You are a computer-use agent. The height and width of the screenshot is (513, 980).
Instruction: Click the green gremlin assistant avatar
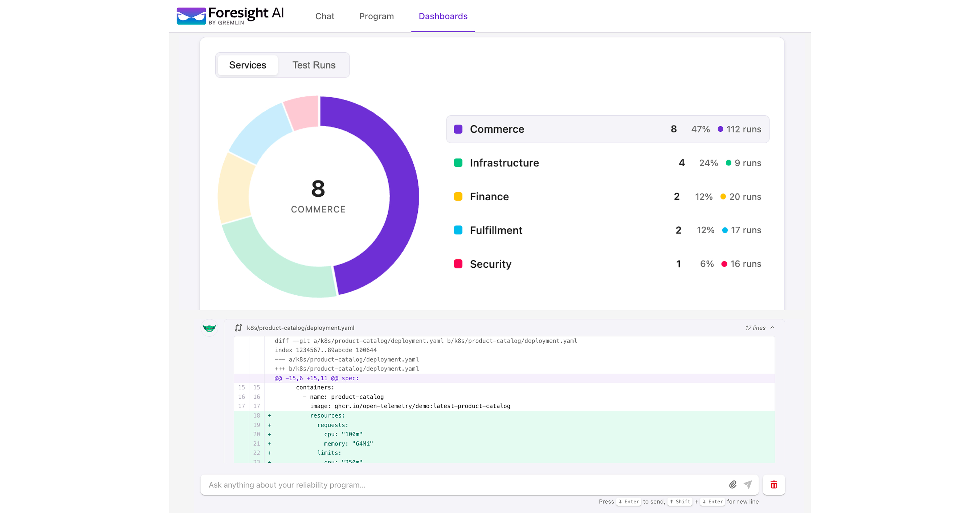(x=209, y=328)
